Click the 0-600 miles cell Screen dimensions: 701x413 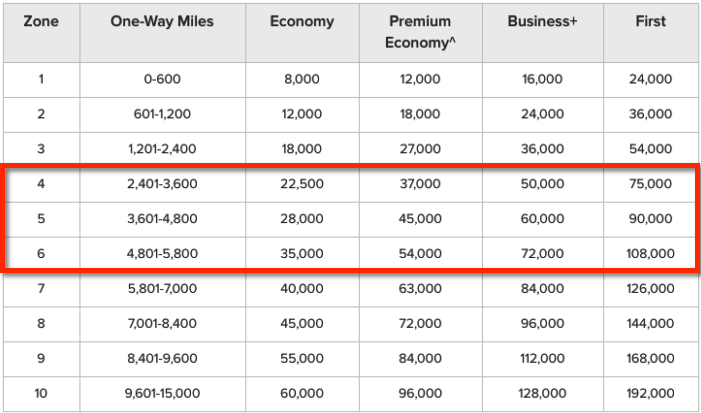[x=162, y=80]
